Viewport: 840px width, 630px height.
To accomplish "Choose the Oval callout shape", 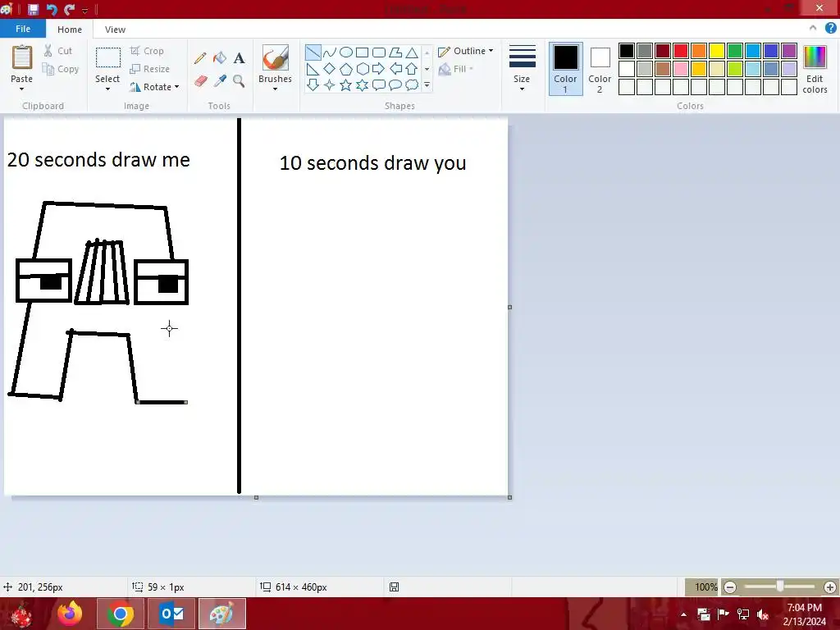I will 395,84.
